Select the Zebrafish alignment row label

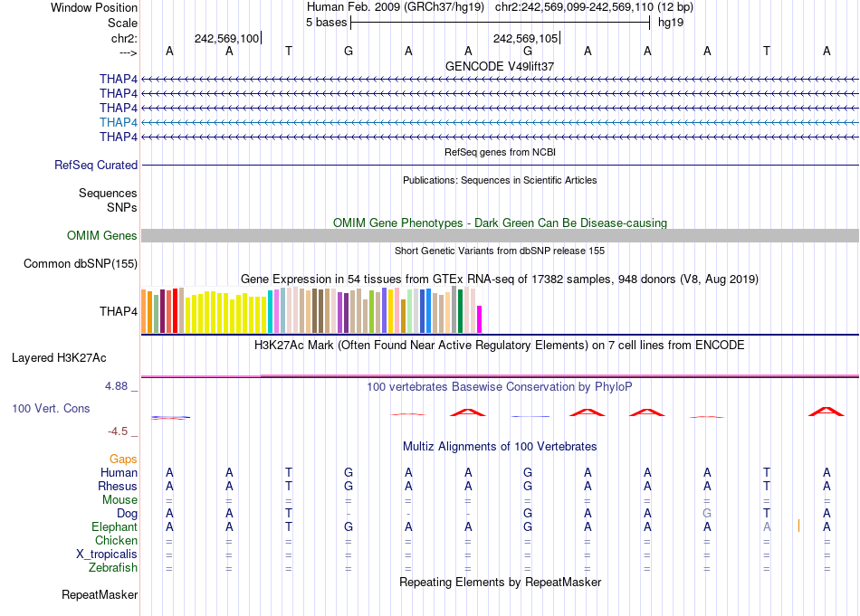tap(113, 567)
